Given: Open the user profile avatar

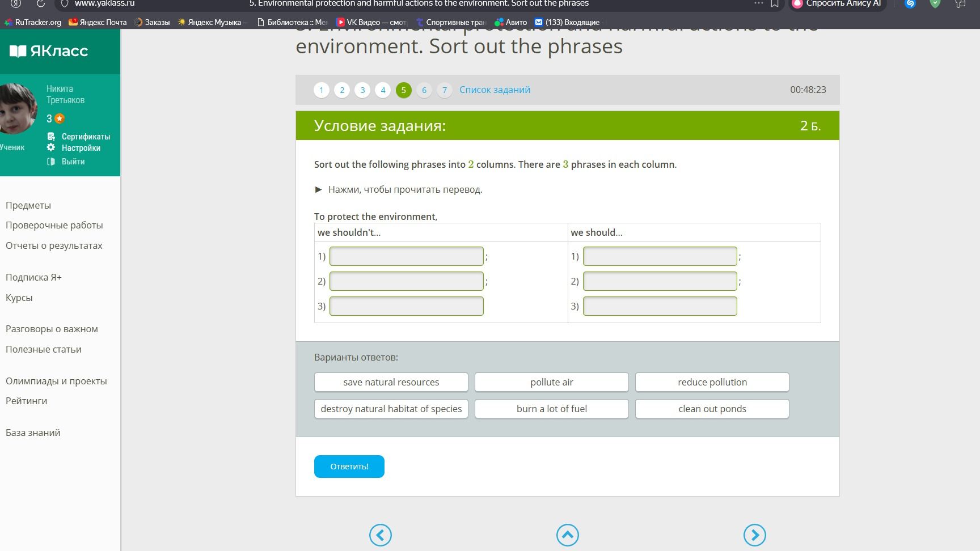Looking at the screenshot, I should click(18, 108).
